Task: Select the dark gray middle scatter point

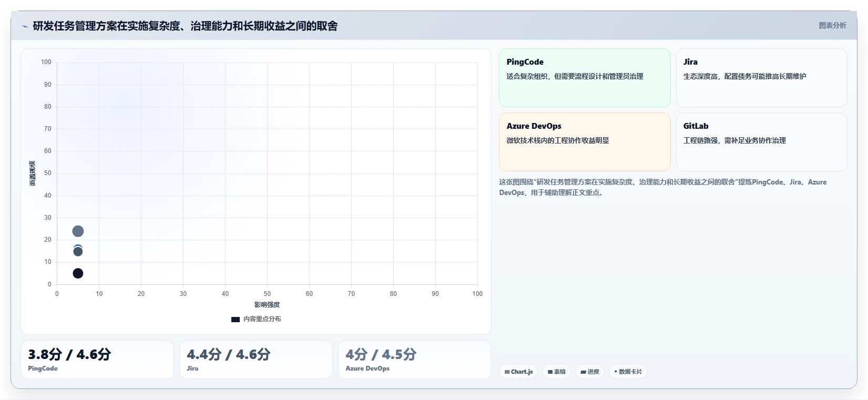Action: coord(78,252)
